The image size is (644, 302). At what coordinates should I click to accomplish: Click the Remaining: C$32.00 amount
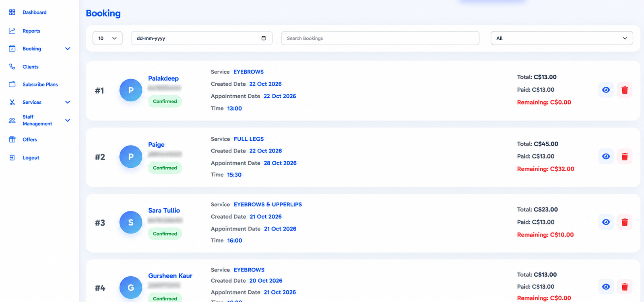tap(545, 169)
